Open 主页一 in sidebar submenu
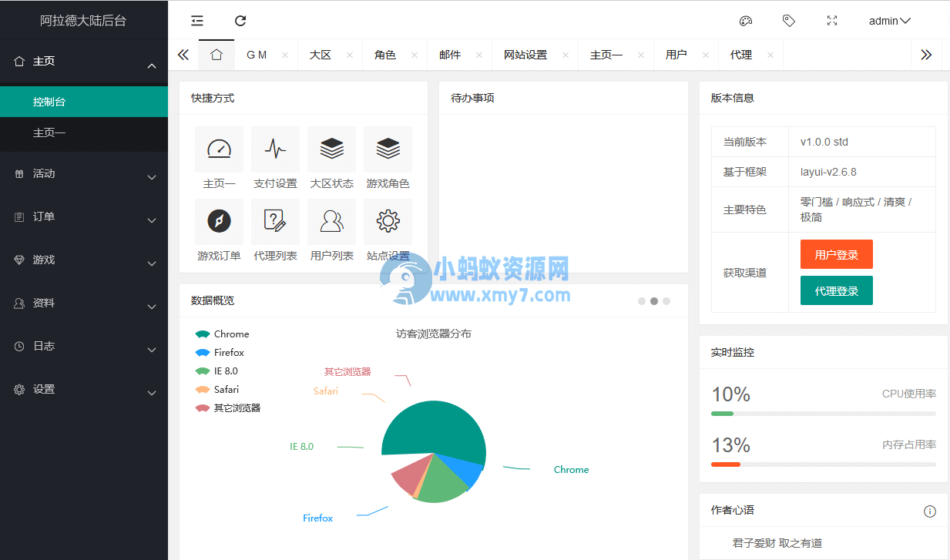The height and width of the screenshot is (560, 950). pyautogui.click(x=84, y=132)
